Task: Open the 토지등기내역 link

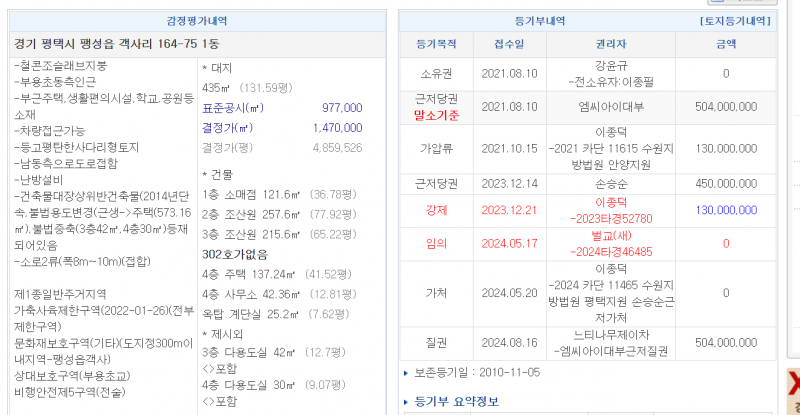Action: coord(734,20)
